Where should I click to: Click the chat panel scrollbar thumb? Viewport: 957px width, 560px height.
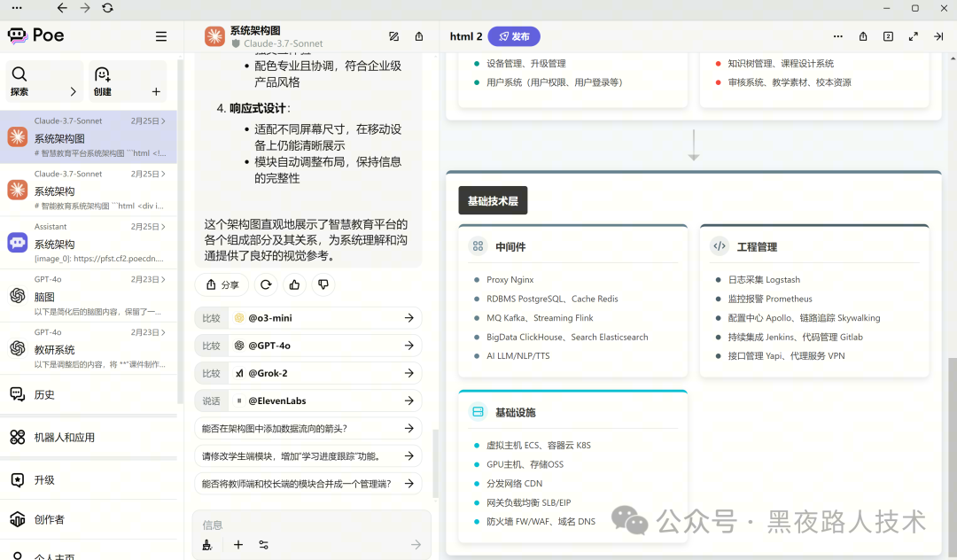point(435,463)
